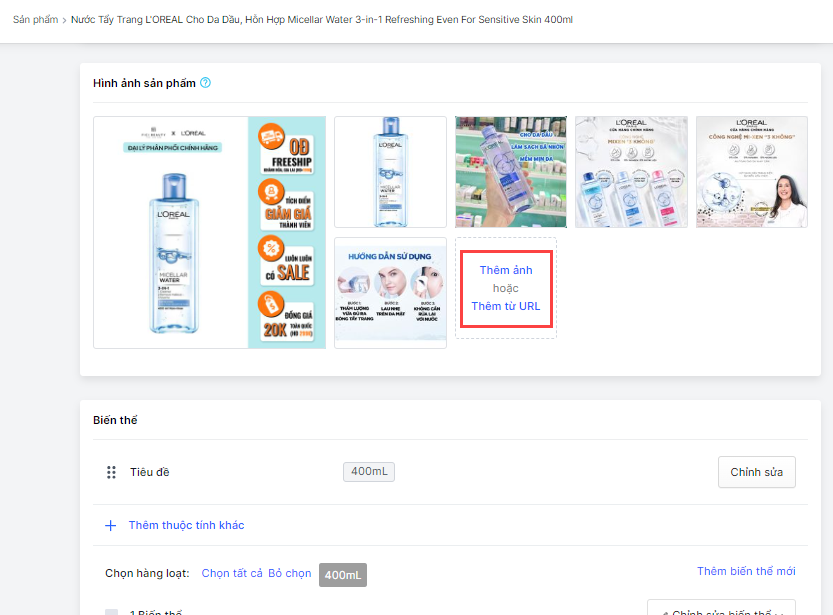Click the drag handle icon beside Tiêu đề

111,472
